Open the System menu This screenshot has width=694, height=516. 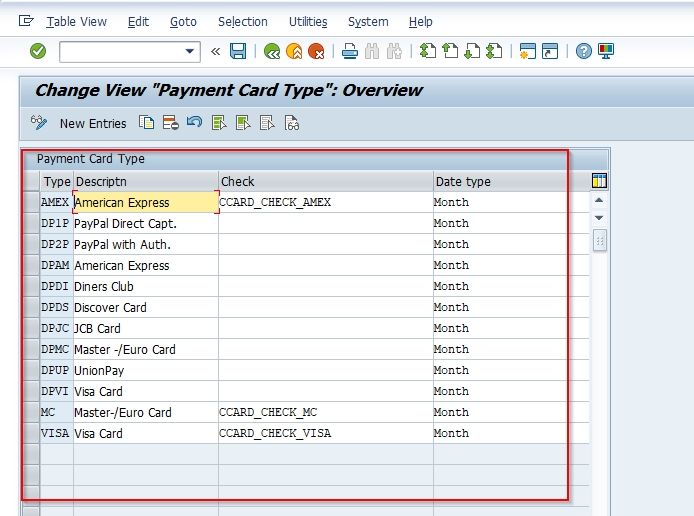coord(368,22)
